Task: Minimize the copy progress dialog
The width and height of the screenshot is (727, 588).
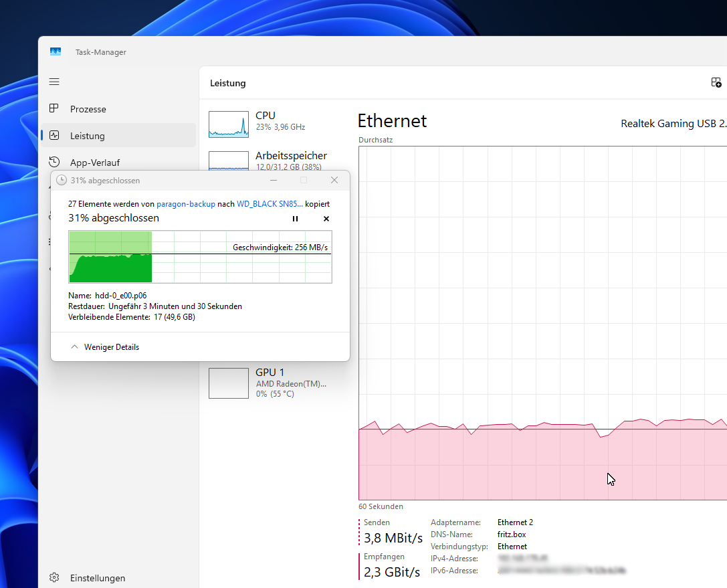Action: [274, 180]
